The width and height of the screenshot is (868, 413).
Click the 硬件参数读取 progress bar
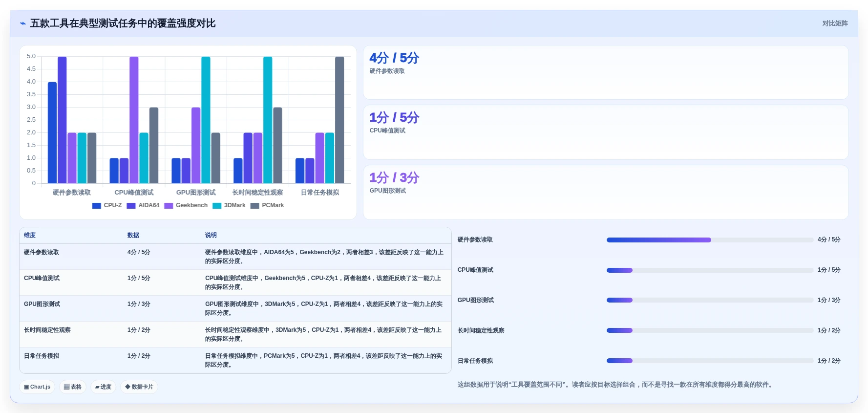(710, 240)
